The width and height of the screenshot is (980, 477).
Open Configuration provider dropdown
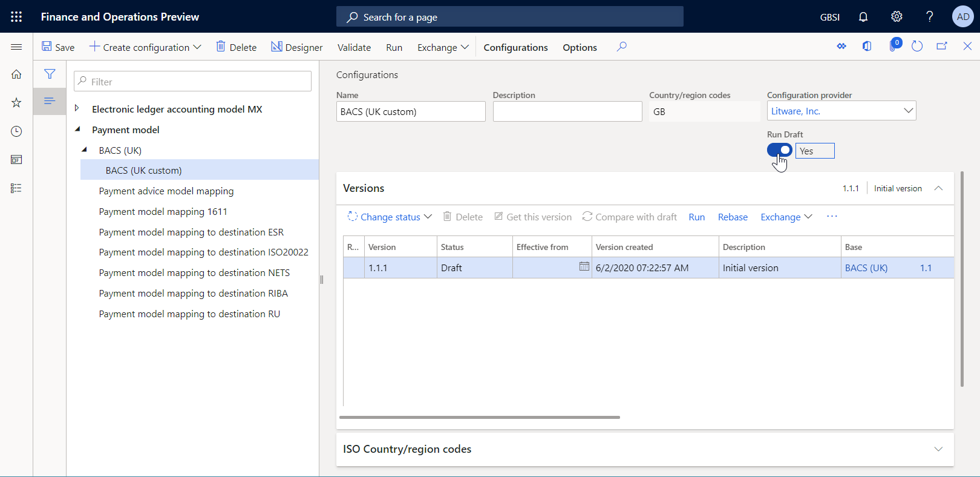coord(908,111)
